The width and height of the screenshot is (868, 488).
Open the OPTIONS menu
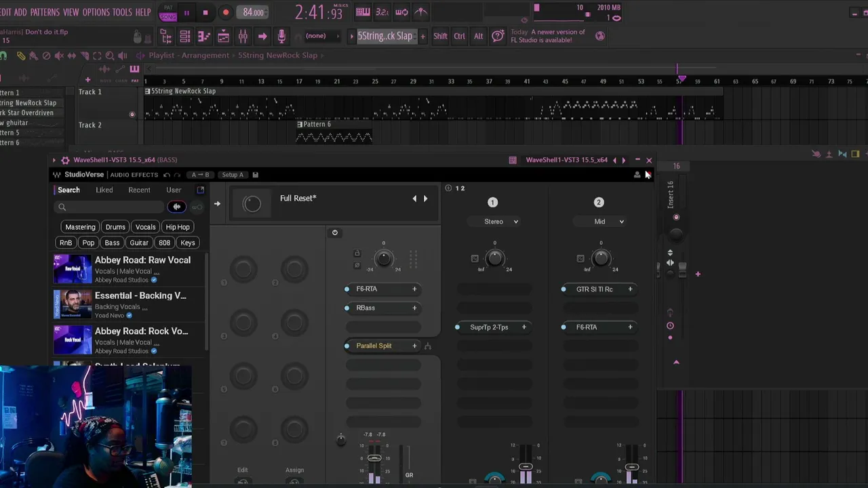point(96,12)
